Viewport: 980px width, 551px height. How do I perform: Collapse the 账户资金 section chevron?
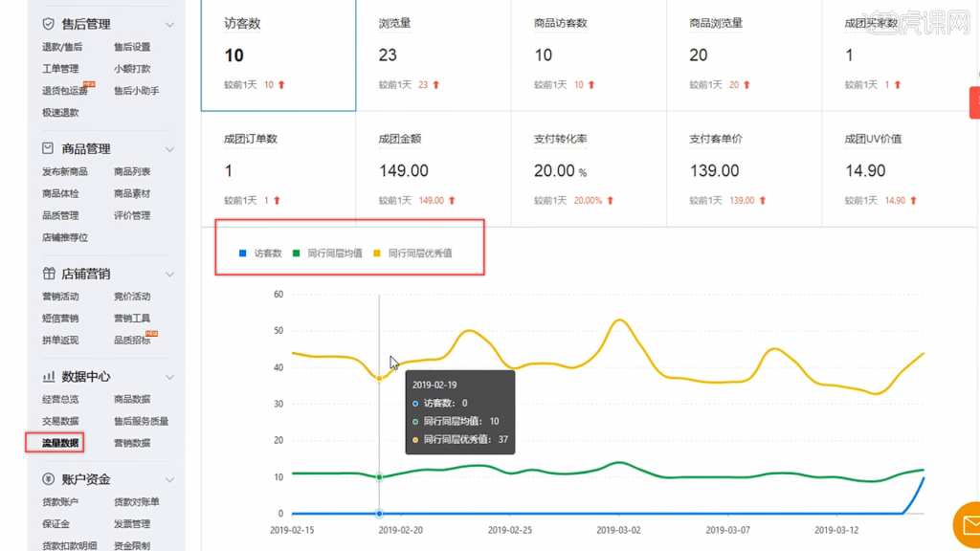point(169,479)
